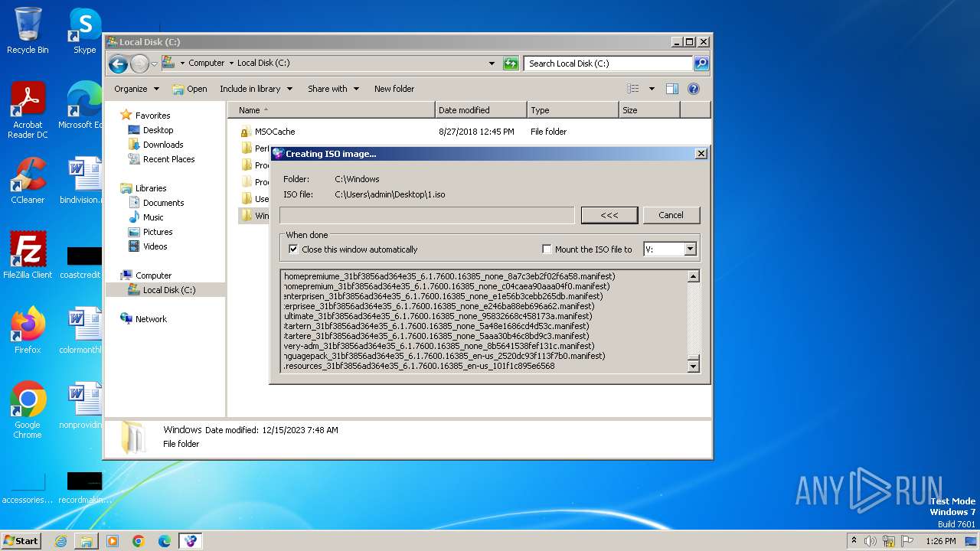Viewport: 980px width, 551px height.
Task: Click the Open toolbar command
Action: [190, 89]
